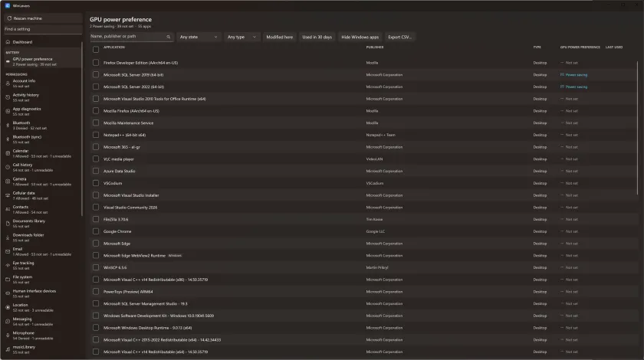This screenshot has width=644, height=360.
Task: Sort by the Application column header
Action: (x=114, y=47)
